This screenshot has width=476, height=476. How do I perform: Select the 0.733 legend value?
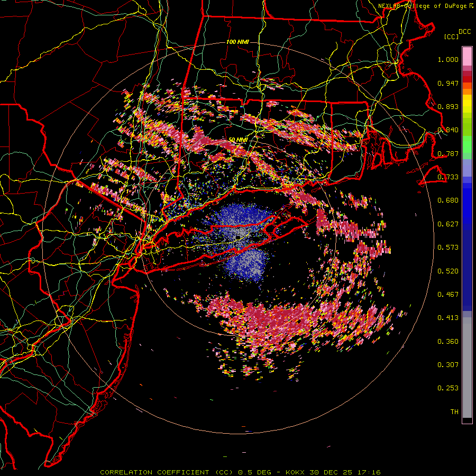[x=448, y=177]
